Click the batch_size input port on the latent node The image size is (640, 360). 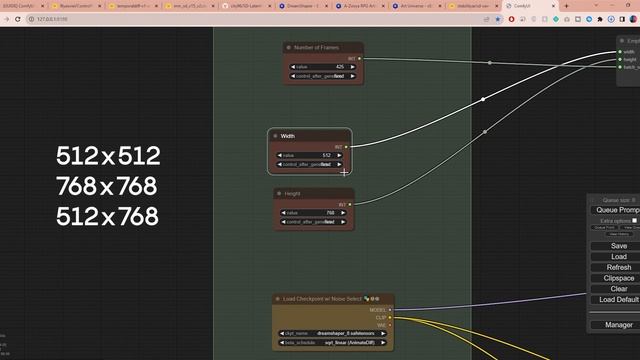(620, 67)
